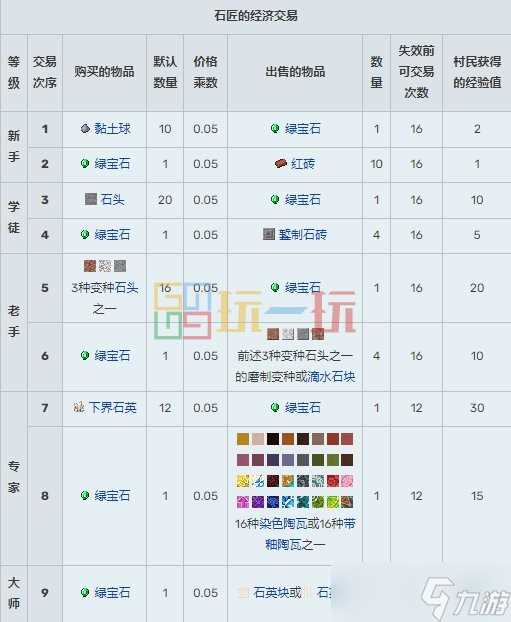Click the 学徒 level cell
This screenshot has width=511, height=622.
(x=14, y=217)
